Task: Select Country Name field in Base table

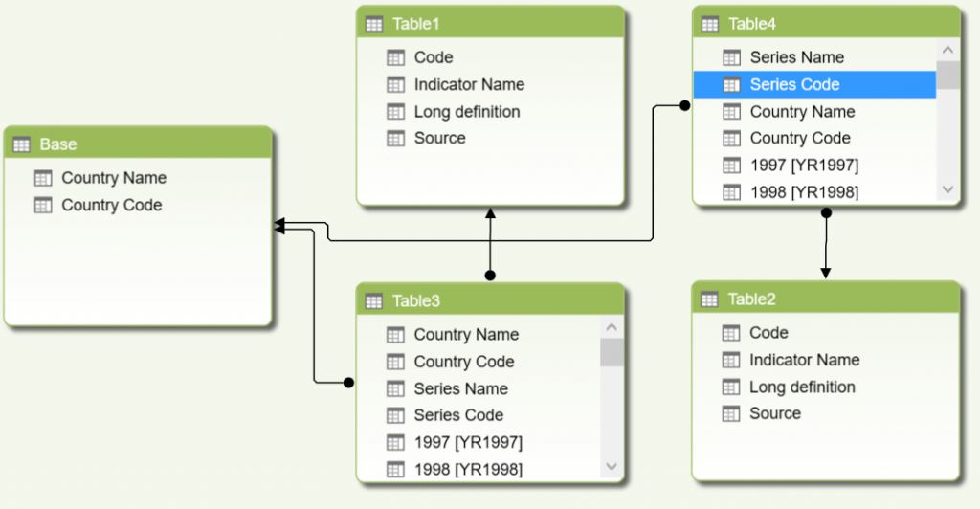Action: coord(114,178)
